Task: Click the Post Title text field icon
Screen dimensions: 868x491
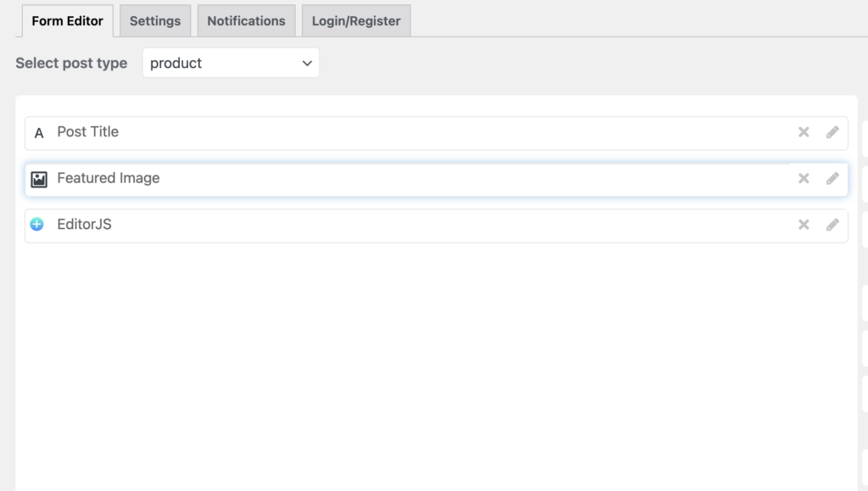Action: [x=39, y=133]
